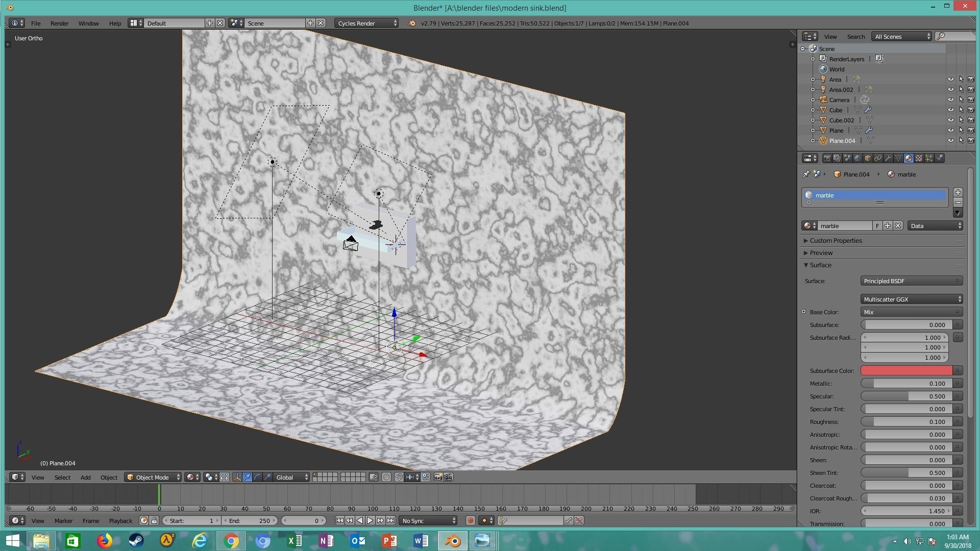Add a new material slot with plus
This screenshot has height=551, width=980.
958,192
